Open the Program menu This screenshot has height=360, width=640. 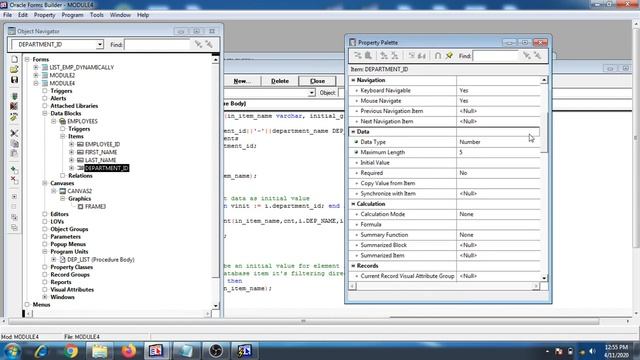[x=72, y=15]
